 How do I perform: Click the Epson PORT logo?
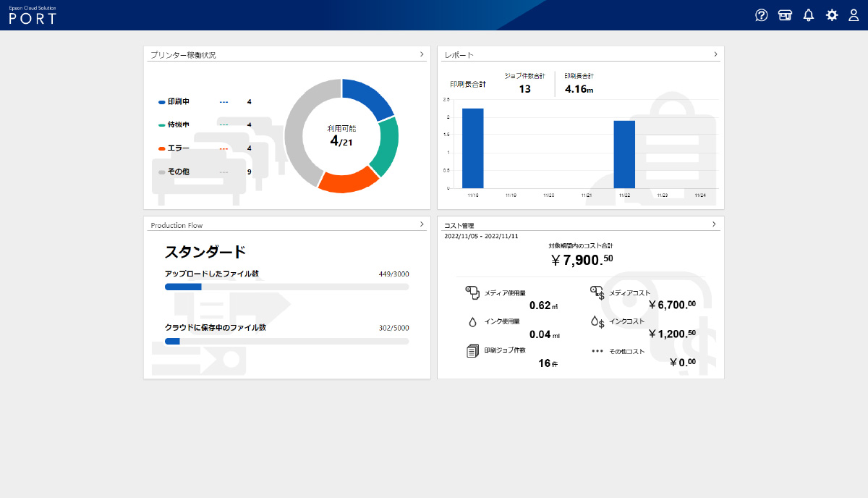click(33, 15)
